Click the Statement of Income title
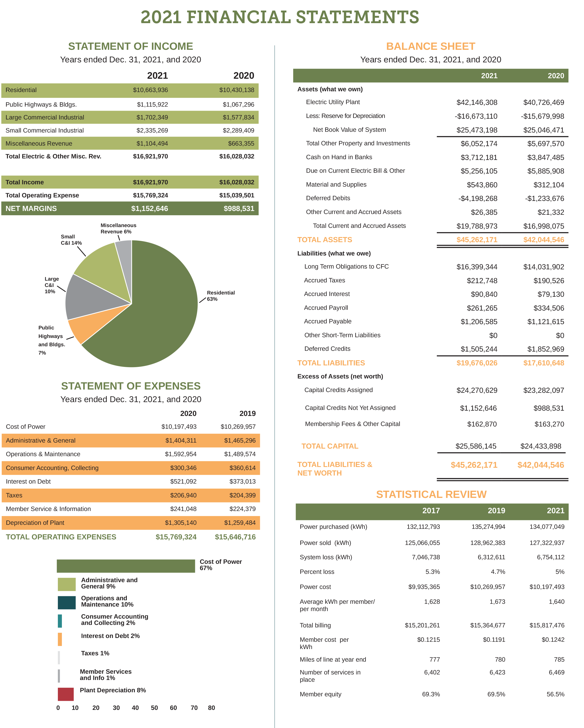Viewport: 584px width, 728px height. click(x=130, y=46)
